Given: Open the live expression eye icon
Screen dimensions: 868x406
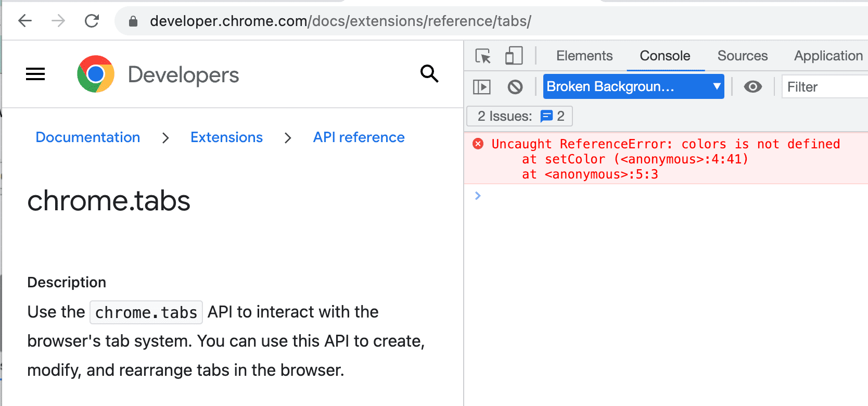Looking at the screenshot, I should coord(753,86).
